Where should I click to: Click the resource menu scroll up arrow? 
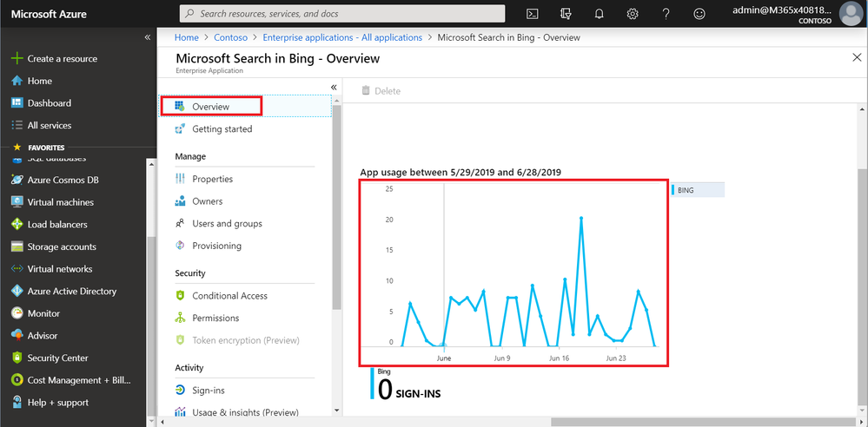(x=335, y=100)
